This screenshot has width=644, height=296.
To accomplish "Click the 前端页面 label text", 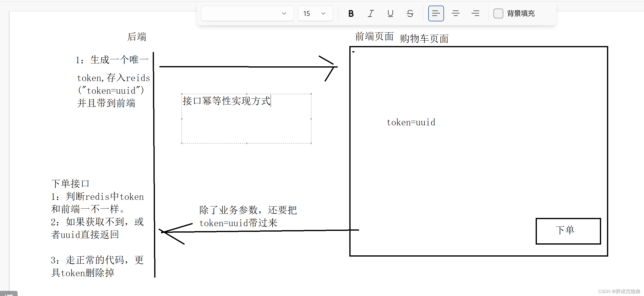I will click(x=374, y=36).
